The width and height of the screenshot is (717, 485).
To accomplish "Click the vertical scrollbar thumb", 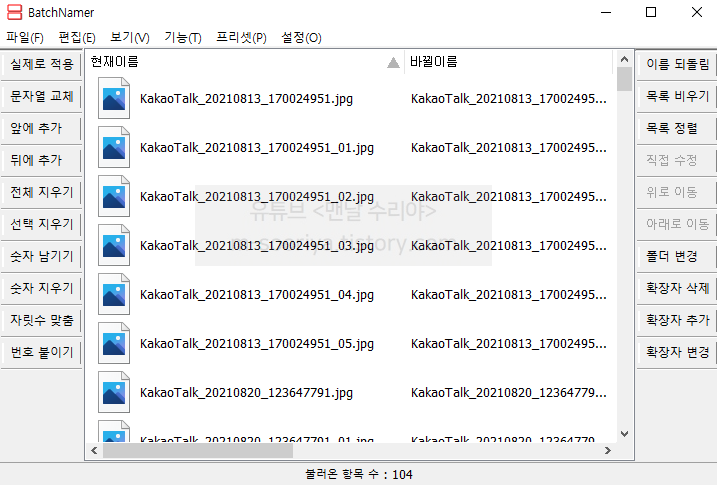I will click(624, 80).
